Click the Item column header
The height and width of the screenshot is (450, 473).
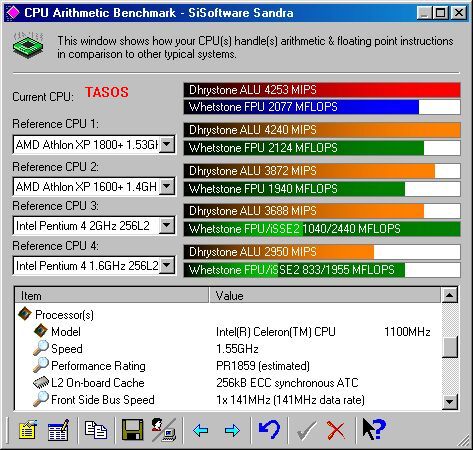click(x=112, y=295)
